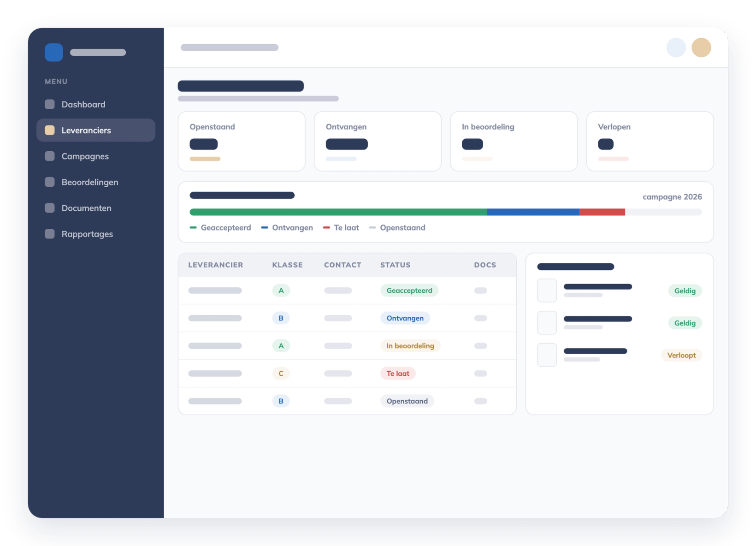This screenshot has height=546, width=756.
Task: Click the red Te laat progress segment
Action: (x=602, y=212)
